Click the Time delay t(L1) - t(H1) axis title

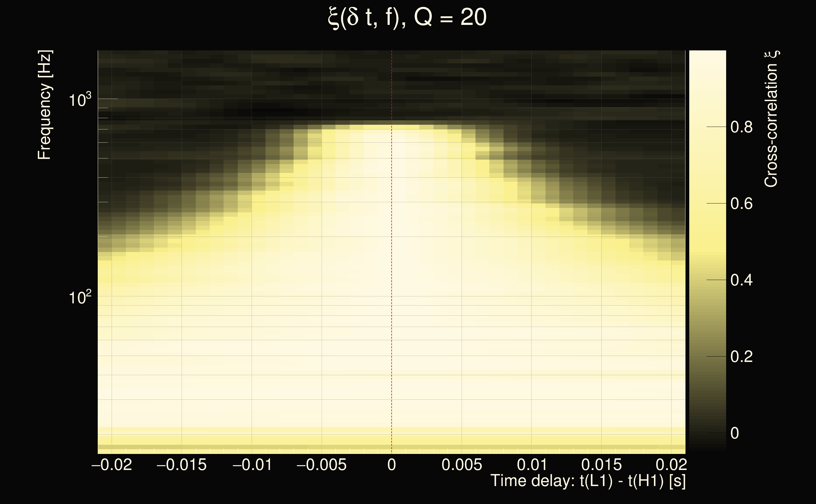click(588, 481)
